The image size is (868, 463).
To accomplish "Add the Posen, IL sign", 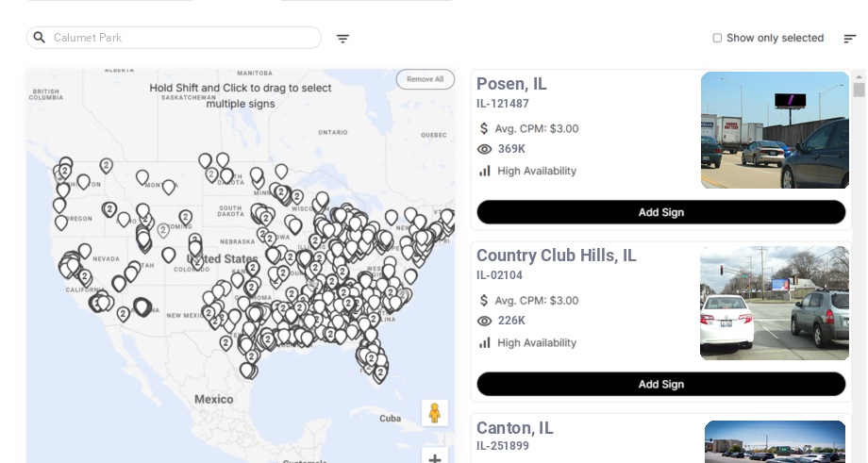I will click(x=661, y=212).
